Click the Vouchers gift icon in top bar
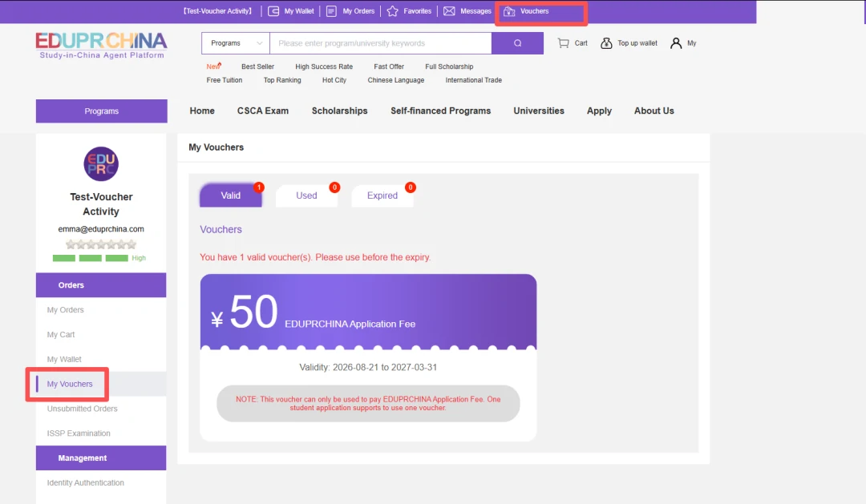866x504 pixels. [509, 11]
